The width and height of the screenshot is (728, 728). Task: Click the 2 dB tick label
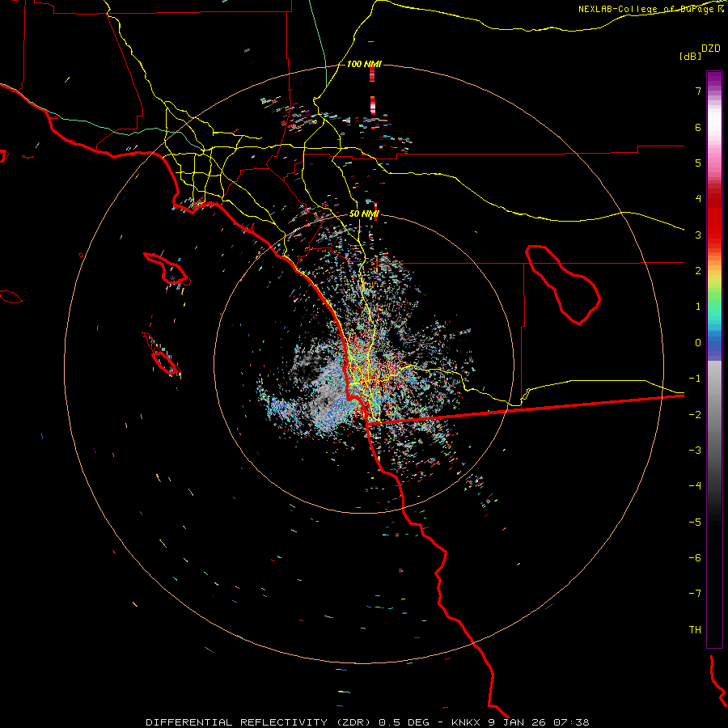(698, 271)
